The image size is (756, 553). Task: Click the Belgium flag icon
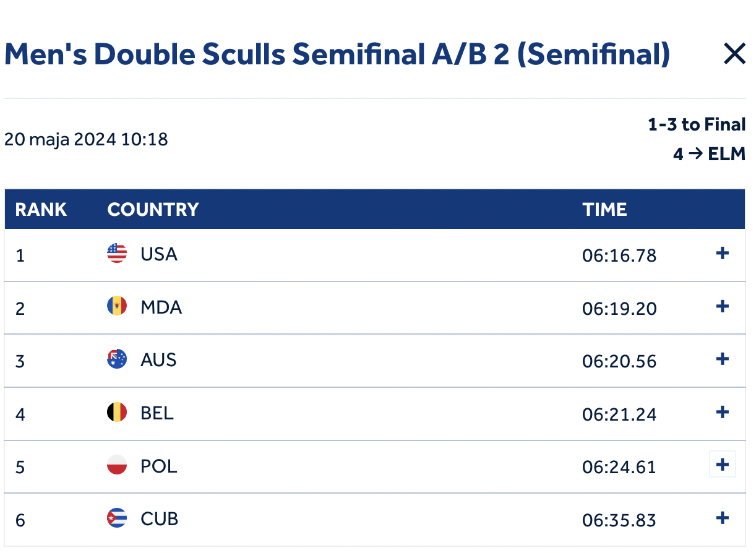117,413
